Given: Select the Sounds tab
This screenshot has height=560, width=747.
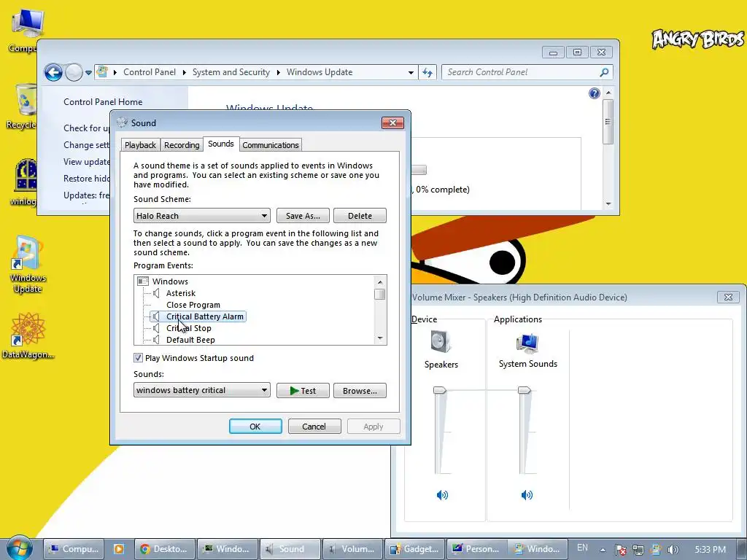Looking at the screenshot, I should pyautogui.click(x=220, y=144).
